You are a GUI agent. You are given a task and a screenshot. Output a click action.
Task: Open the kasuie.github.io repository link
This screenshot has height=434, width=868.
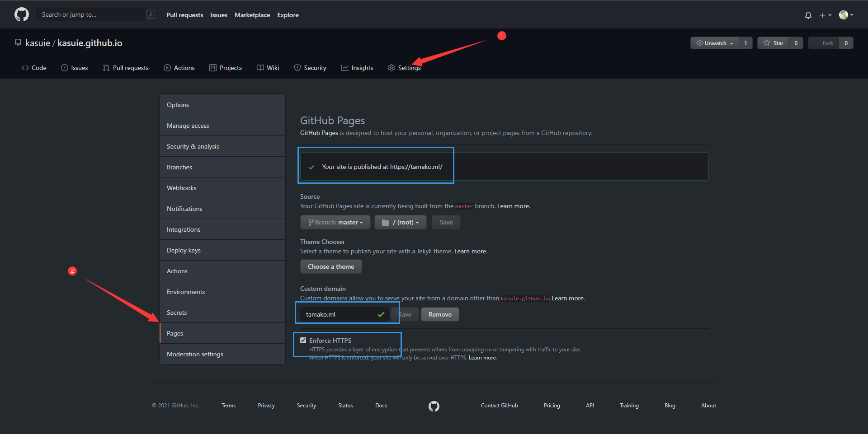point(90,43)
